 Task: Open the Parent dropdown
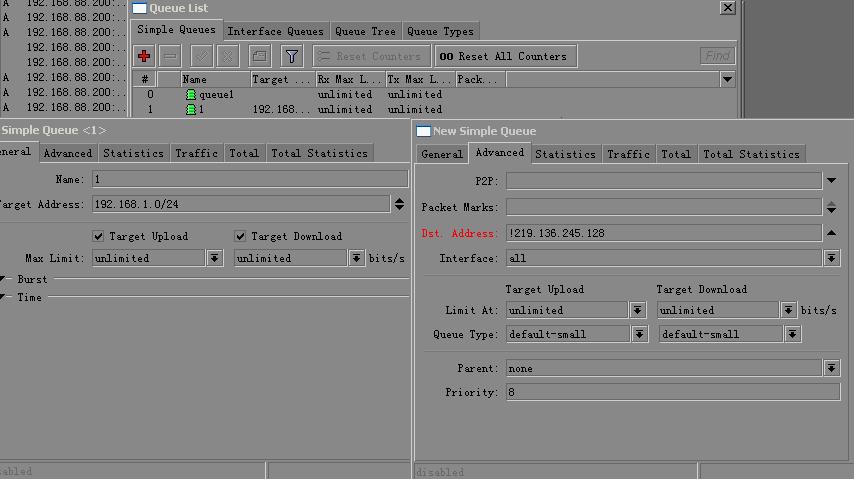[831, 368]
